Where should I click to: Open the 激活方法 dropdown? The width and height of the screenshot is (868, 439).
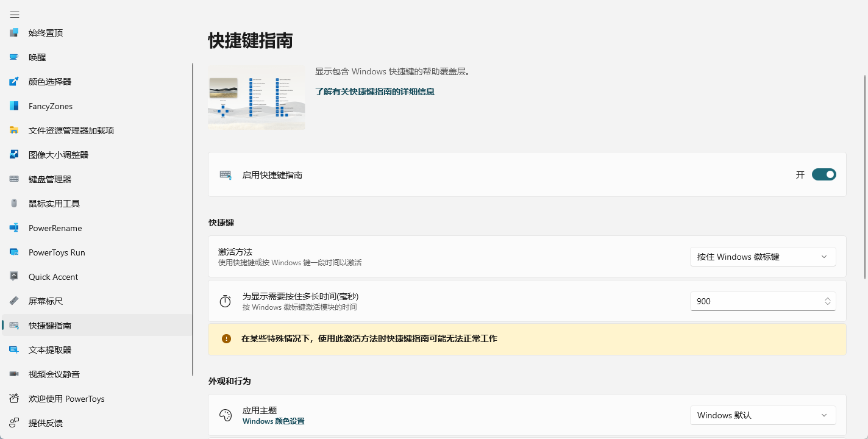(763, 257)
